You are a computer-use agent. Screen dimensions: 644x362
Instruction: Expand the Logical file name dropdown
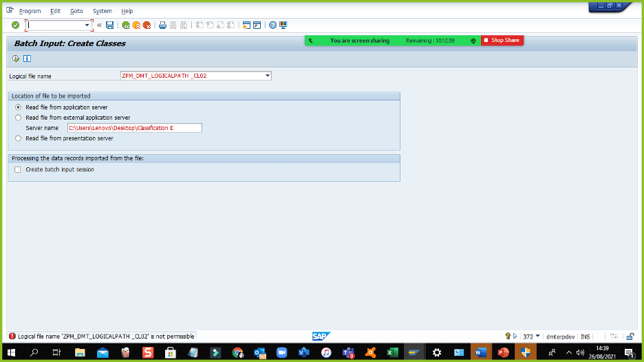(x=267, y=76)
